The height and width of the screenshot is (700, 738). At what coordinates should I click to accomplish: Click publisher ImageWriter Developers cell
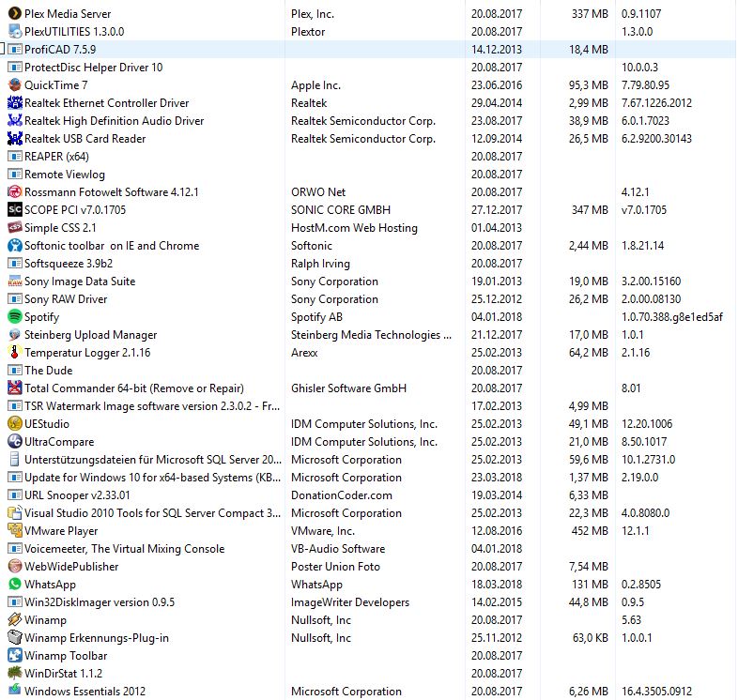click(350, 602)
